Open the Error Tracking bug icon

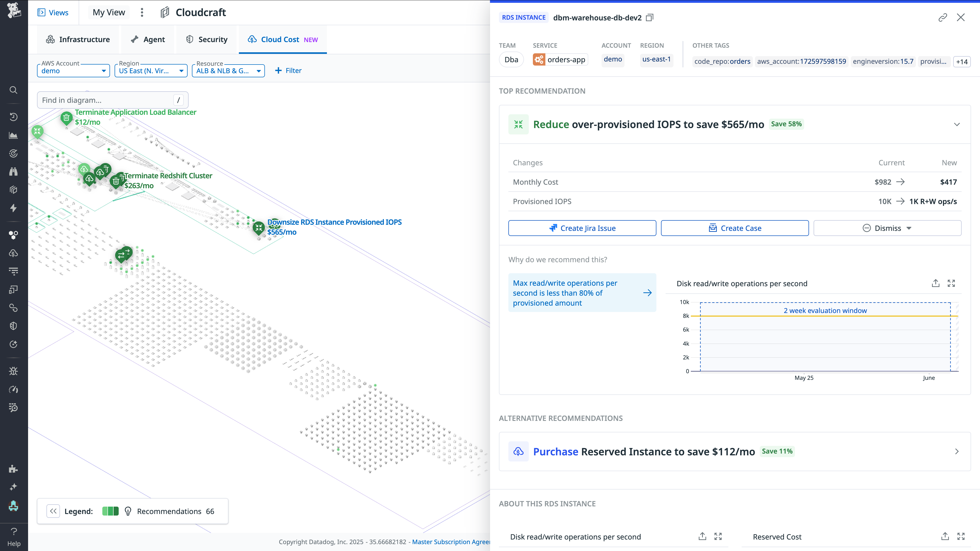click(x=13, y=371)
